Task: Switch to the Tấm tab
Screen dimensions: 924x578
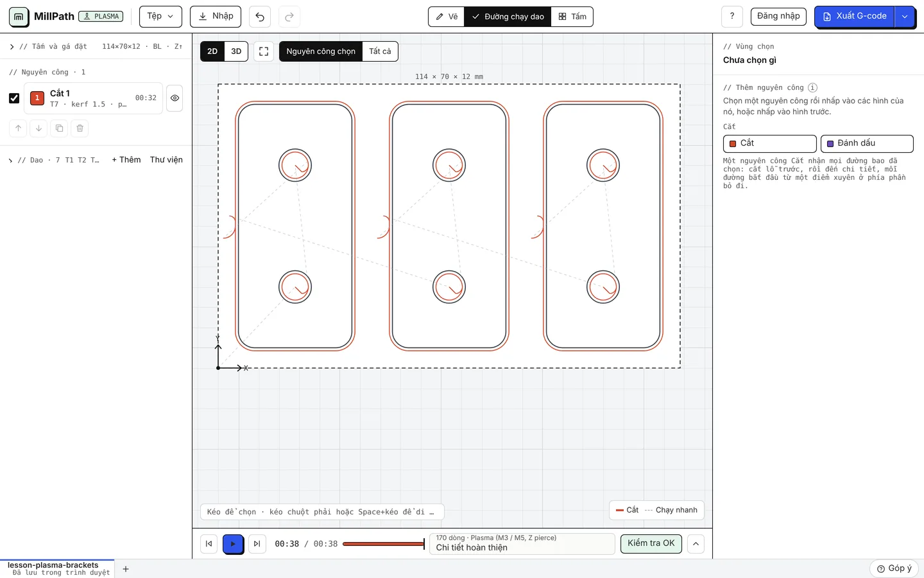Action: pos(572,17)
